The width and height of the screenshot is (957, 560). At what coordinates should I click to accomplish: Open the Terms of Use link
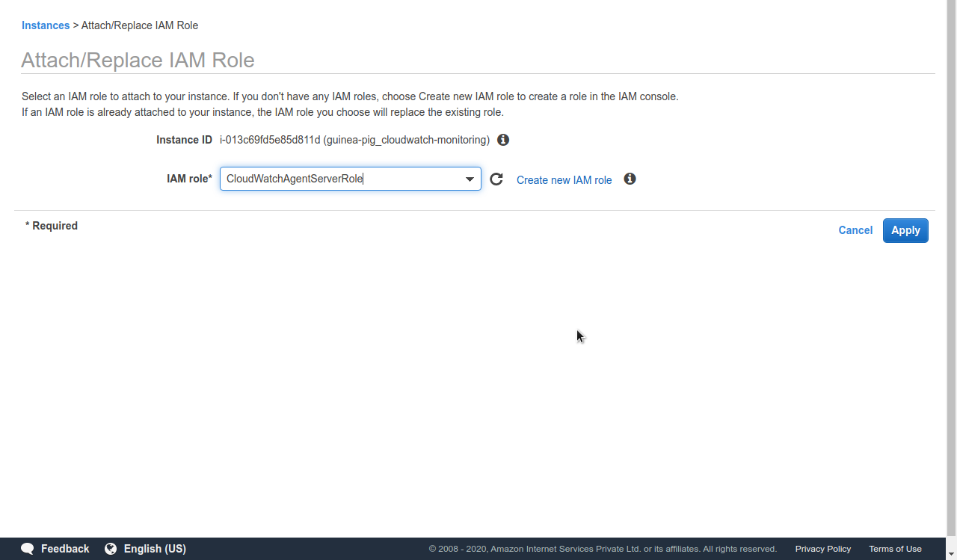895,549
